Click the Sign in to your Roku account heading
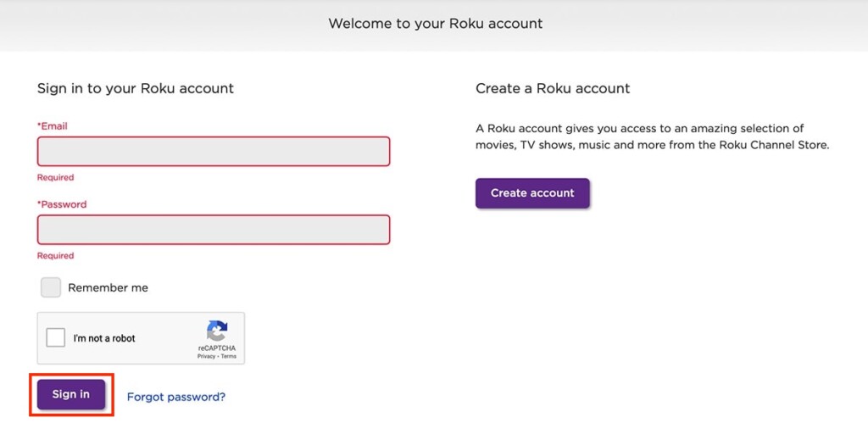 click(136, 89)
